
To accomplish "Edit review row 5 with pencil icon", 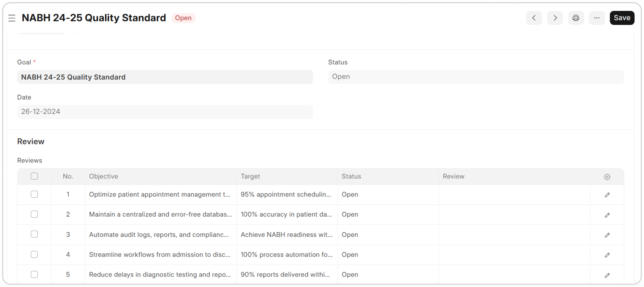I will pos(607,275).
